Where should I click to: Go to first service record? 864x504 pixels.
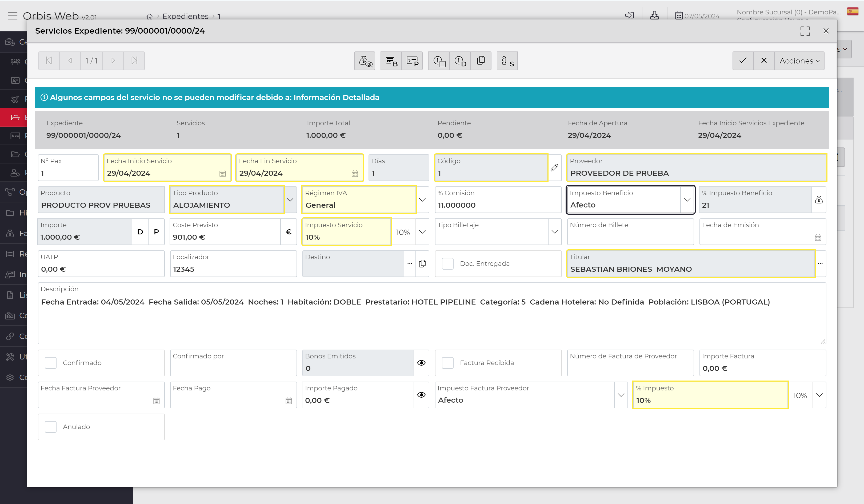point(49,61)
